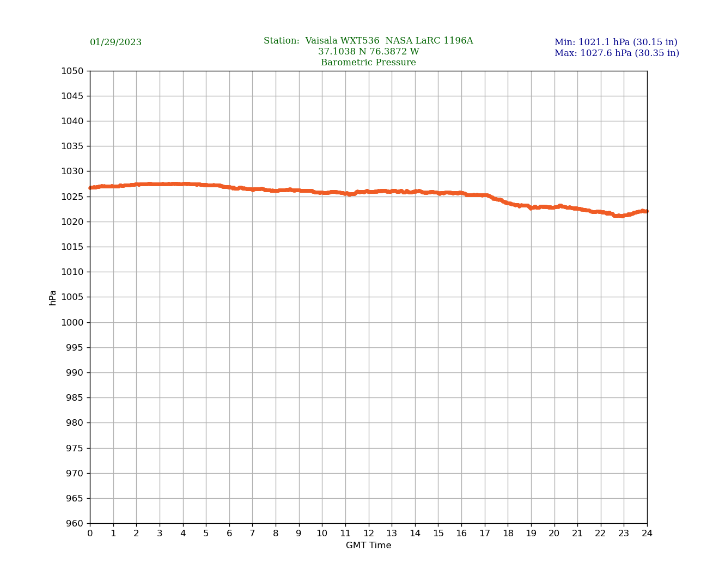The width and height of the screenshot is (719, 588).
Task: Click the 960 y-axis tick label
Action: (75, 524)
